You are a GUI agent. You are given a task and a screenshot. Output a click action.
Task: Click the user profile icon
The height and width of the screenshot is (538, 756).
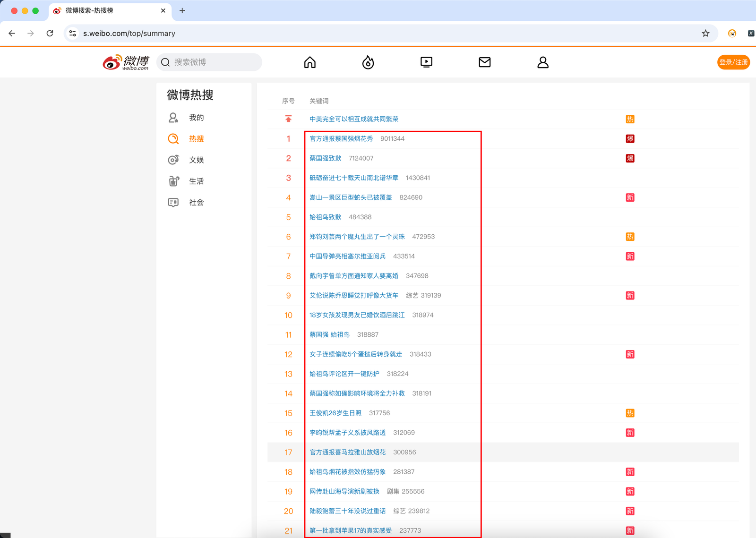coord(543,62)
